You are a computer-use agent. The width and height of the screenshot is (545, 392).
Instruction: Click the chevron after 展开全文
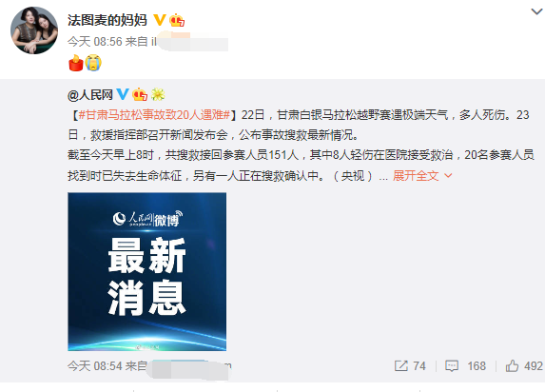coord(448,176)
